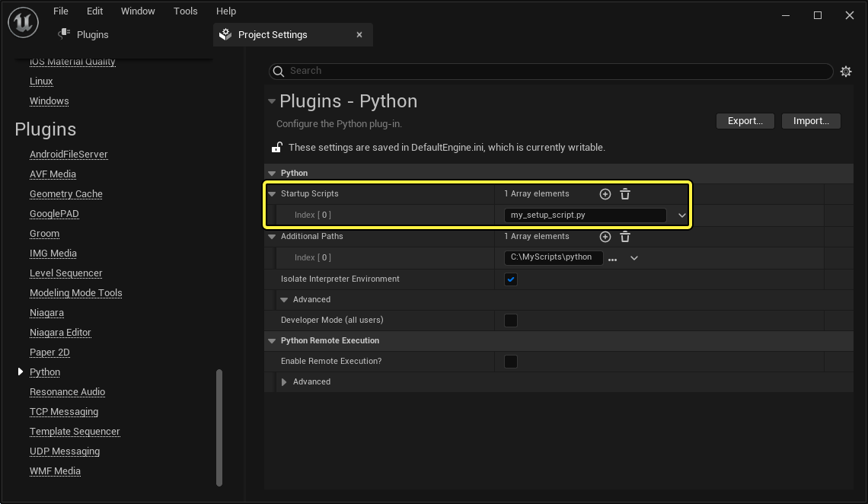Open the Tools menu
This screenshot has width=868, height=504.
185,11
